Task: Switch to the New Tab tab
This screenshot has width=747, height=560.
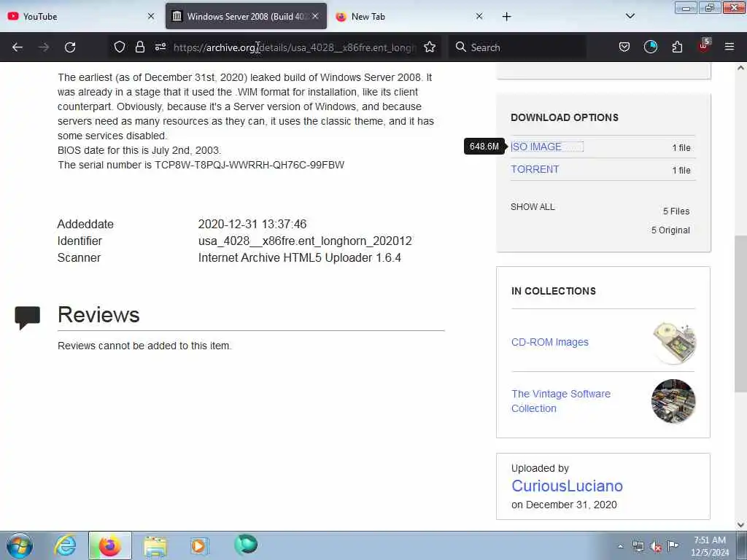Action: tap(410, 17)
